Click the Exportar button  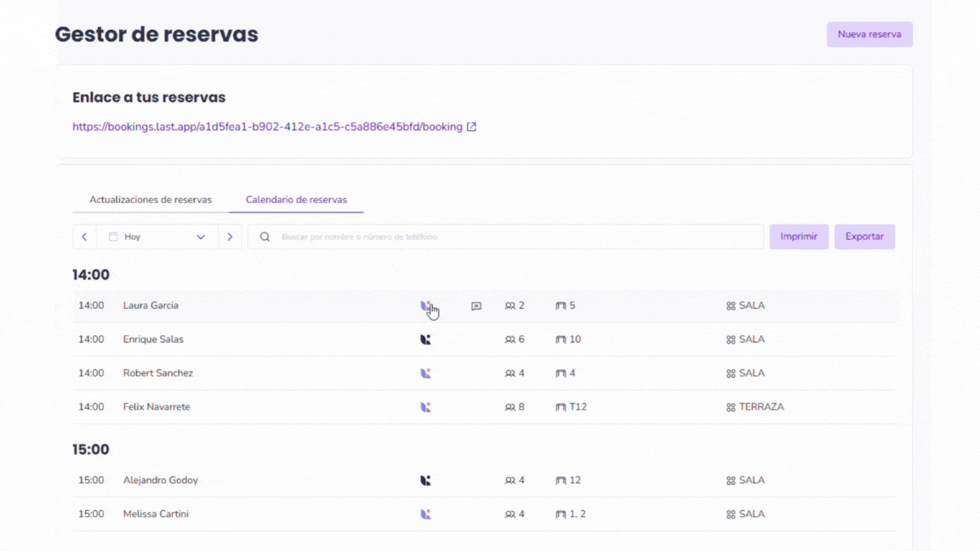[x=864, y=237]
